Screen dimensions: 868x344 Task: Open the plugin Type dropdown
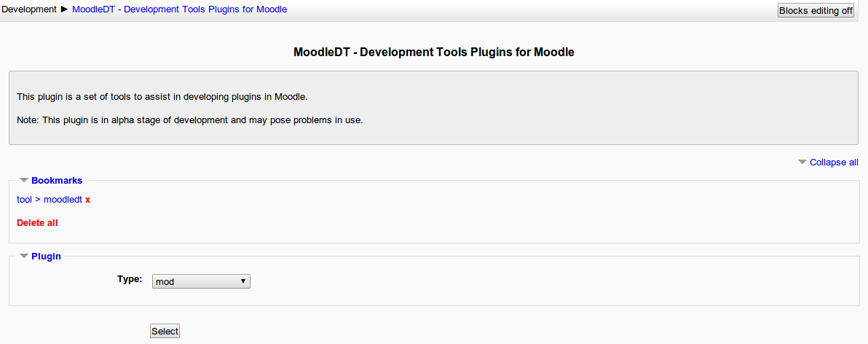point(200,281)
